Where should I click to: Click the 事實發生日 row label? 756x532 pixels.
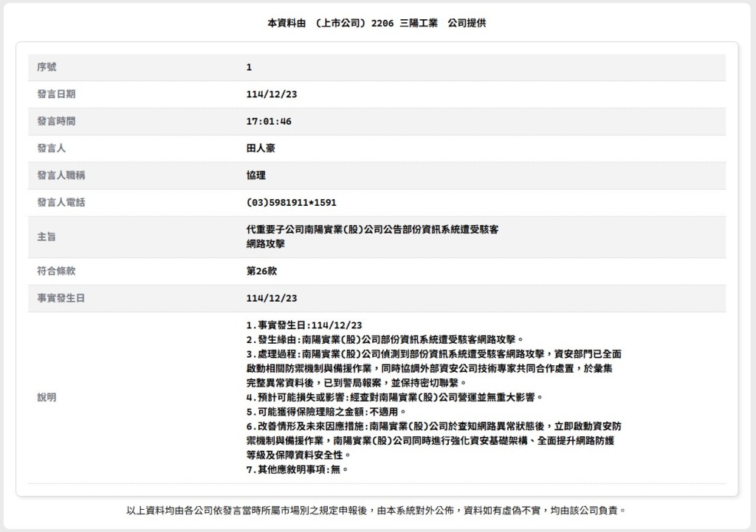point(56,298)
